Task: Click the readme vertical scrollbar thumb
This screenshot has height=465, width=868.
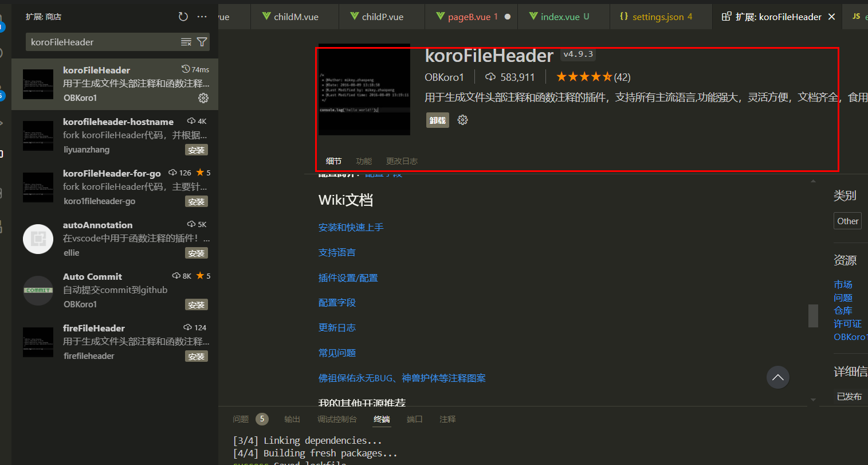Action: point(813,316)
